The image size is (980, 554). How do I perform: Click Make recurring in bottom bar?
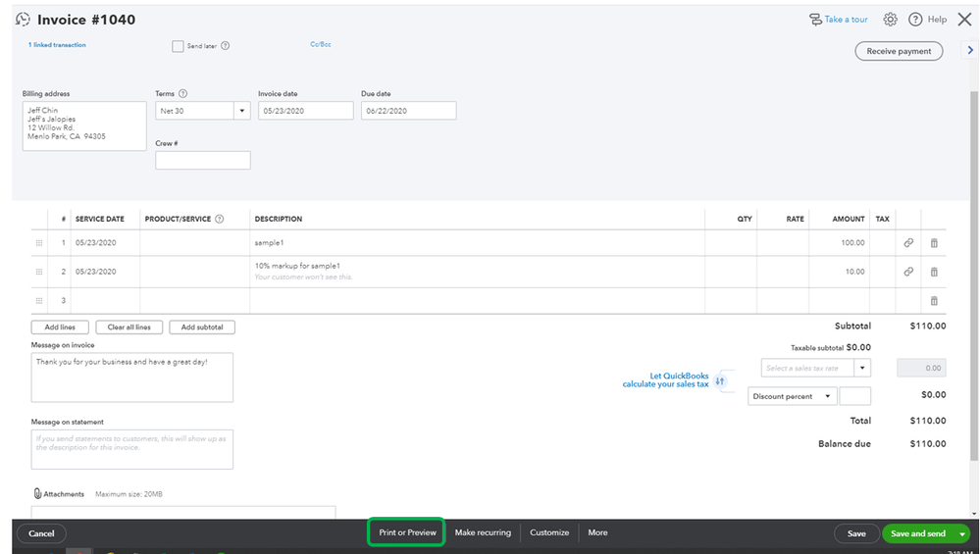(483, 532)
